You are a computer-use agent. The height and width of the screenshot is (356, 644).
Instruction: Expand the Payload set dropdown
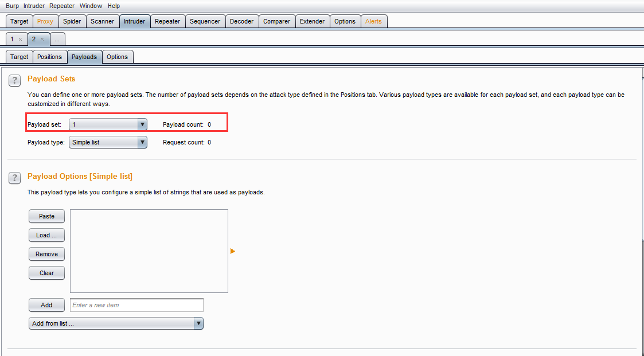coord(108,124)
